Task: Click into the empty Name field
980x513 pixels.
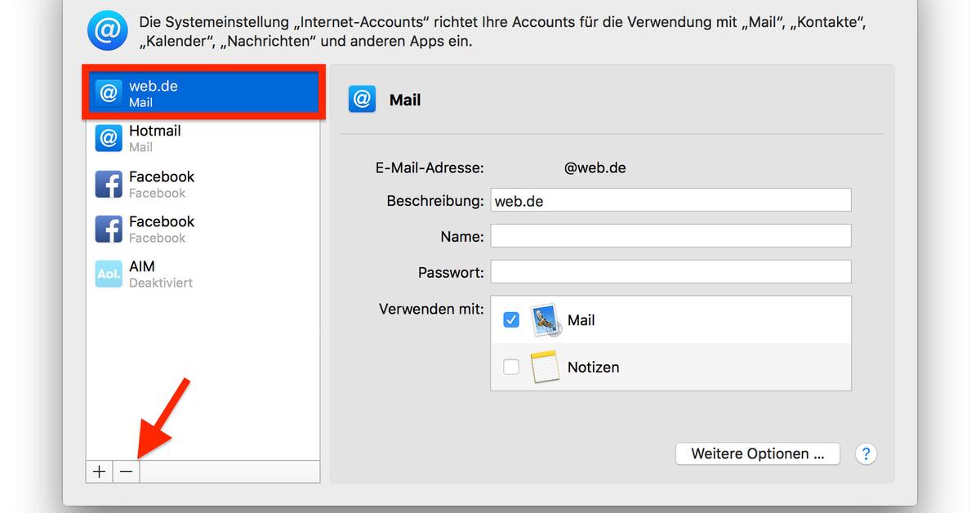Action: [x=670, y=235]
